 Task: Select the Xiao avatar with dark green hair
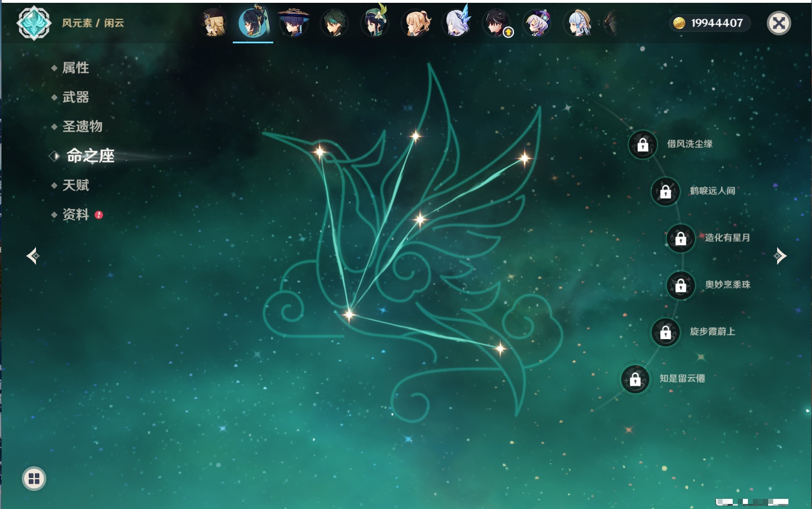click(334, 23)
